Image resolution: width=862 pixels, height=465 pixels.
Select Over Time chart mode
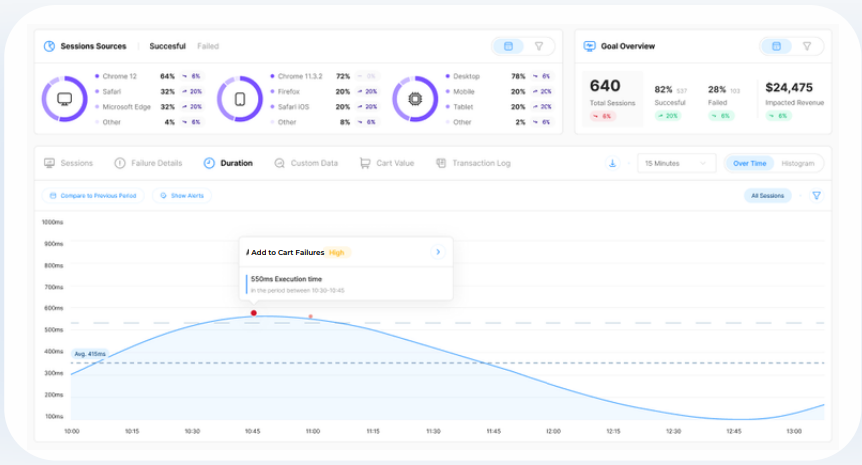749,163
